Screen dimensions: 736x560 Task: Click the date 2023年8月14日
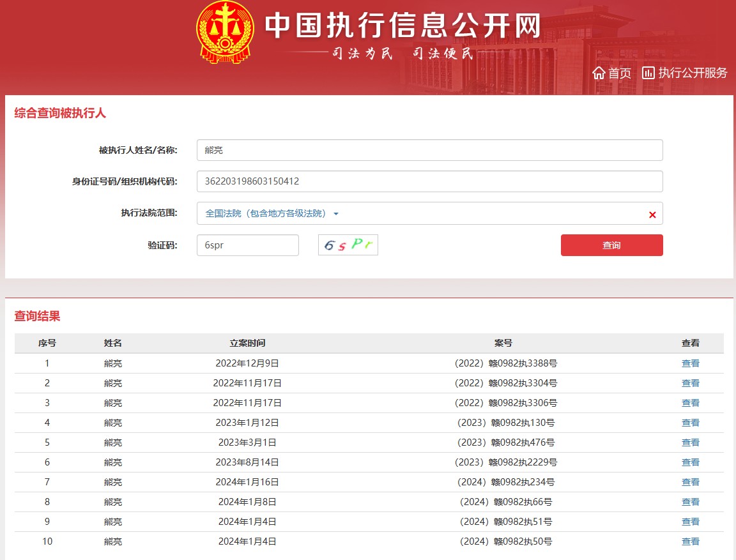pyautogui.click(x=247, y=462)
